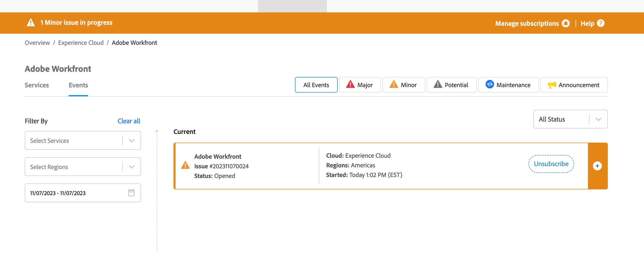This screenshot has height=256, width=644.
Task: Click the Clear all link
Action: 129,121
